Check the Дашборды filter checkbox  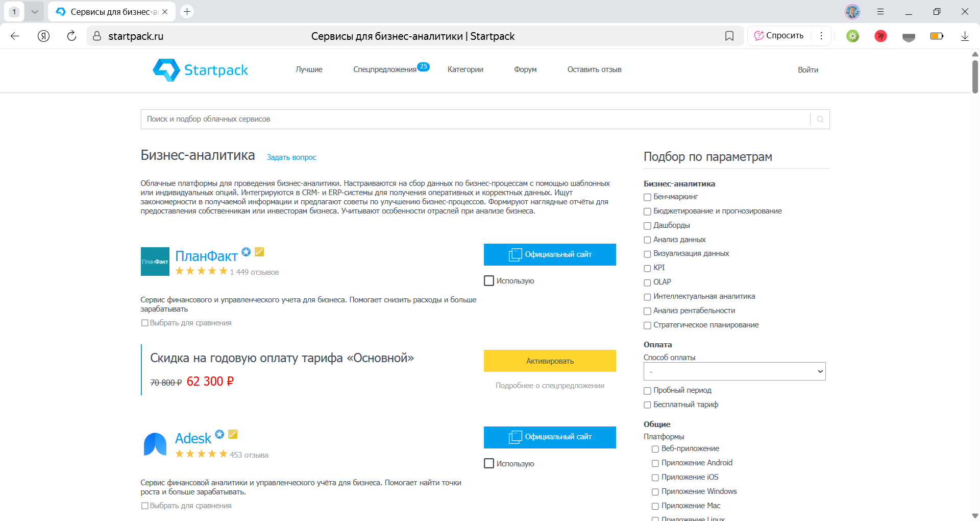(x=647, y=225)
